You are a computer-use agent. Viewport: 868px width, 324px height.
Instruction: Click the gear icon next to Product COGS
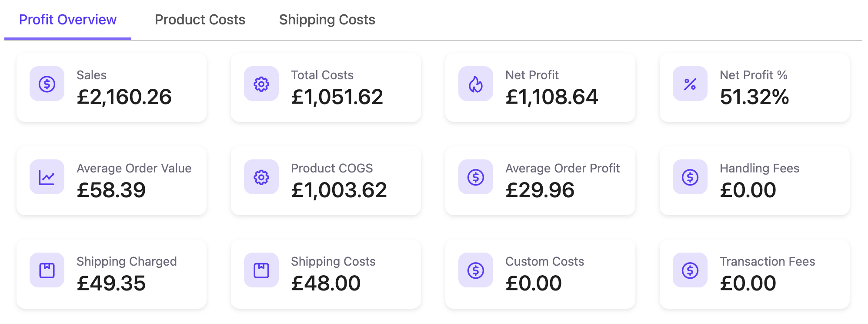pyautogui.click(x=261, y=177)
